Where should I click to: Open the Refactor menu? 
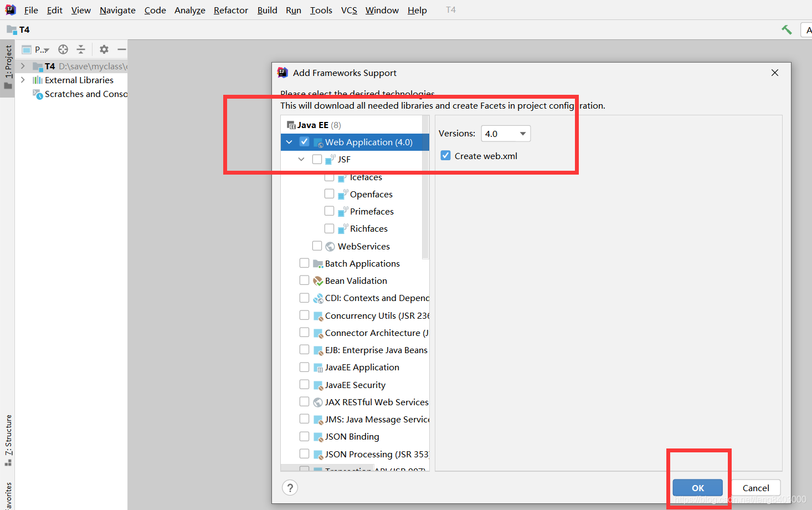tap(231, 10)
